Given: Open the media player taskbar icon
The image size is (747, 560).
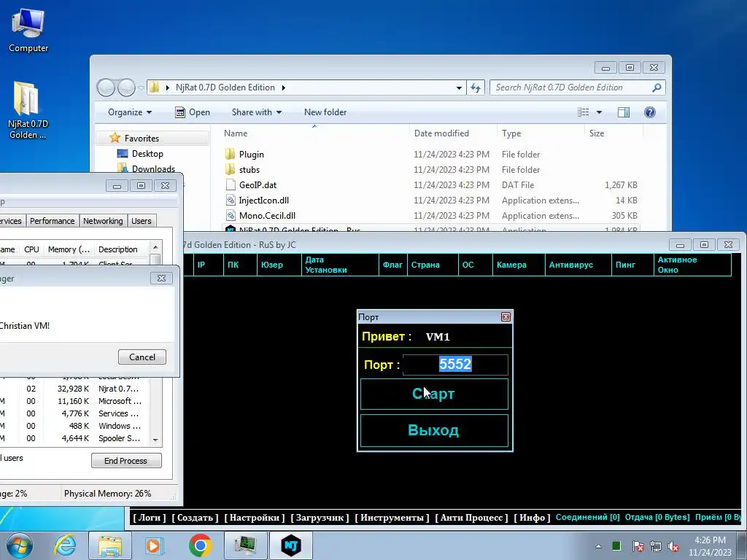Looking at the screenshot, I should point(154,545).
